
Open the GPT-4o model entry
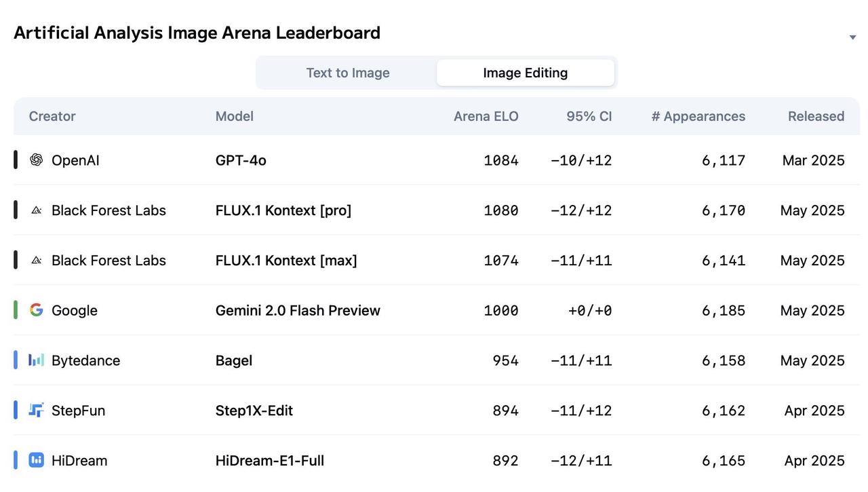point(241,160)
